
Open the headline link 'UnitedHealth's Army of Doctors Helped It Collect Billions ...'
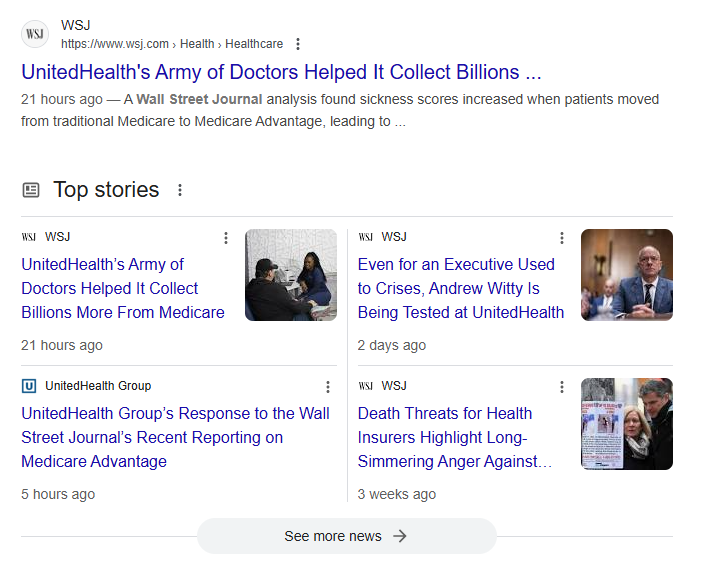[281, 72]
